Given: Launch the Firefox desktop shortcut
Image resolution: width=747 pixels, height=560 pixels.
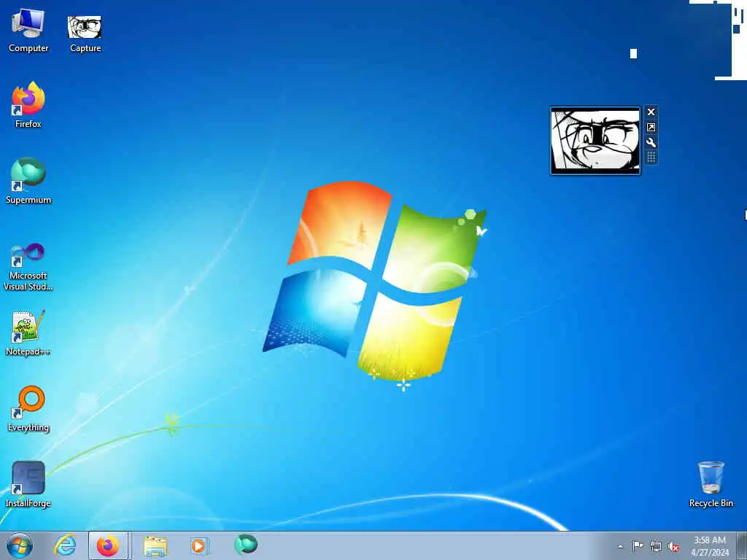Looking at the screenshot, I should tap(28, 105).
